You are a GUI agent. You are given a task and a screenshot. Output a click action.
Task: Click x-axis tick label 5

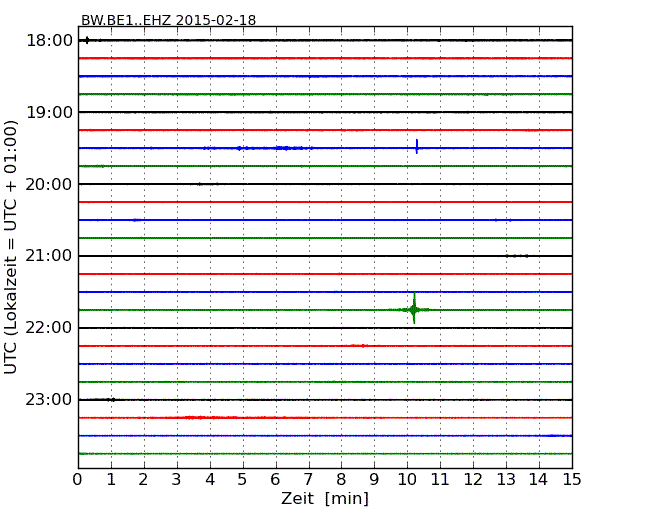[x=243, y=479]
